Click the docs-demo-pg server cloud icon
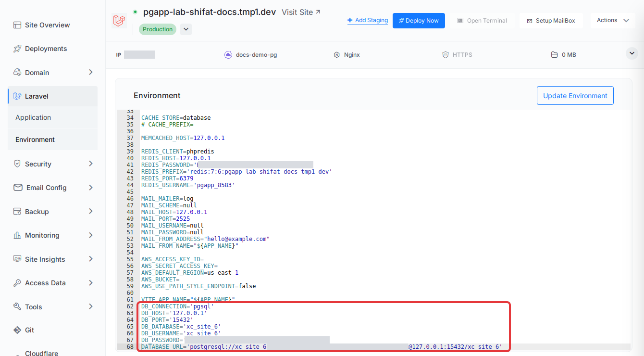The image size is (644, 356). (228, 55)
